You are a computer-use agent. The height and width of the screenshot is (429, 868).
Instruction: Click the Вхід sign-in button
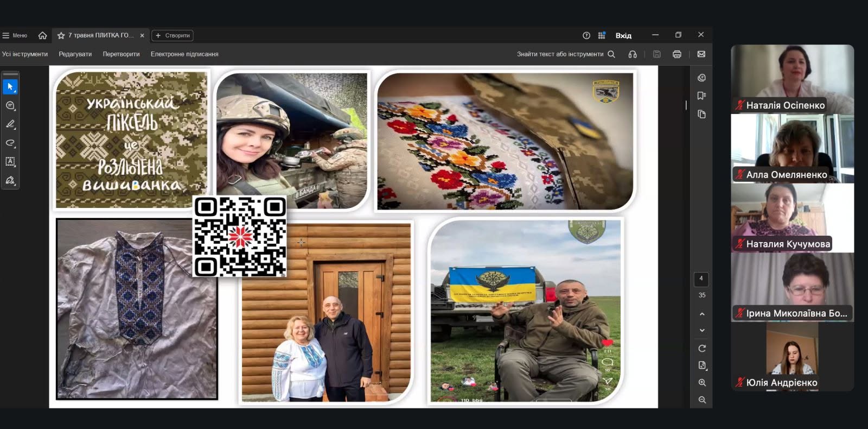click(x=623, y=35)
